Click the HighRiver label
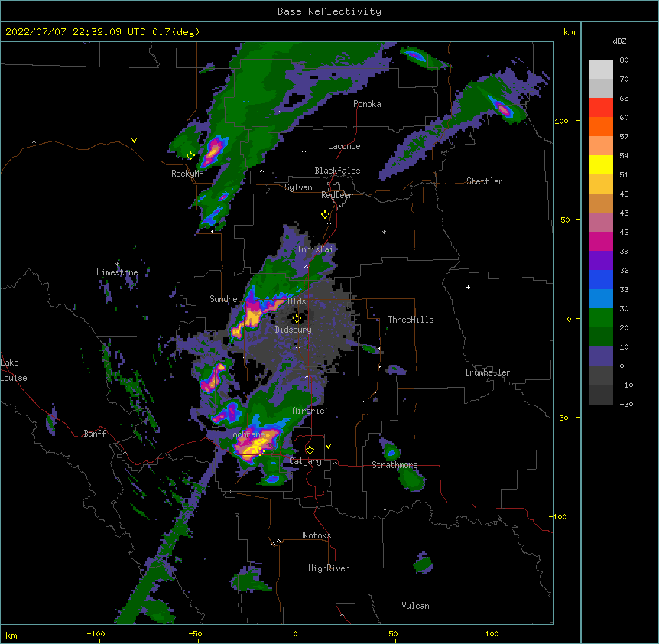Image resolution: width=659 pixels, height=644 pixels. (x=329, y=568)
